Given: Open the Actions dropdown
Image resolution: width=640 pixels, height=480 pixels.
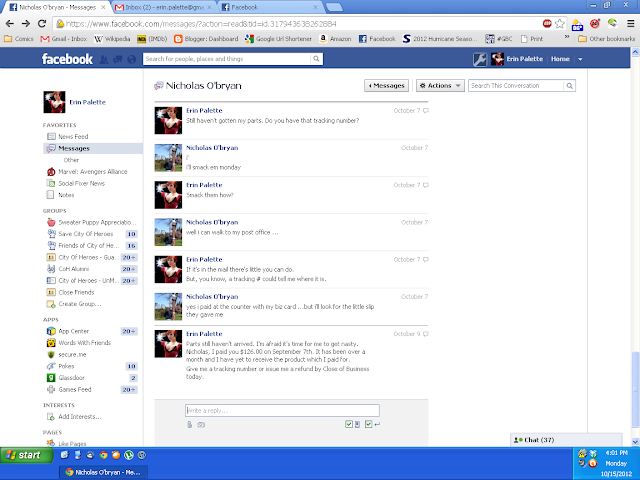Looking at the screenshot, I should click(x=440, y=86).
